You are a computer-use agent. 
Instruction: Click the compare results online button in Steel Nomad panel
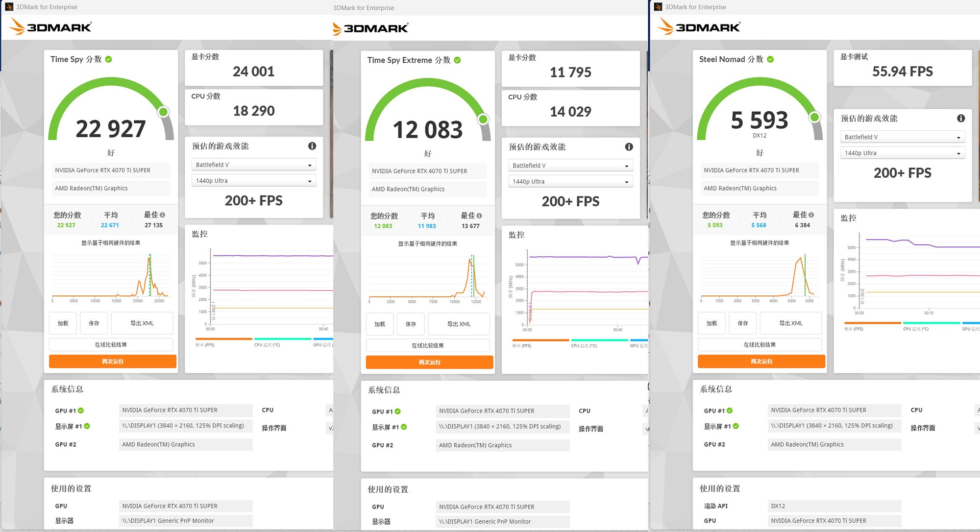[x=759, y=345]
